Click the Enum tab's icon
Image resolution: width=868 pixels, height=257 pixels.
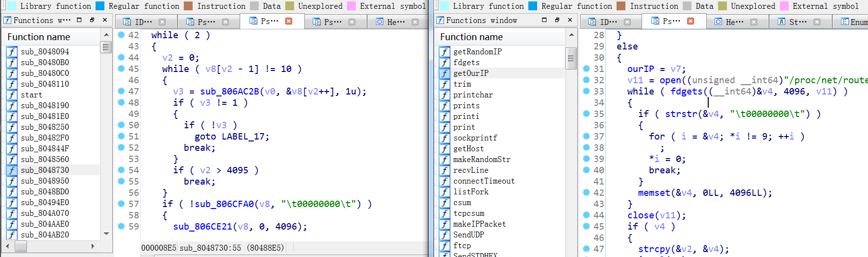point(844,22)
